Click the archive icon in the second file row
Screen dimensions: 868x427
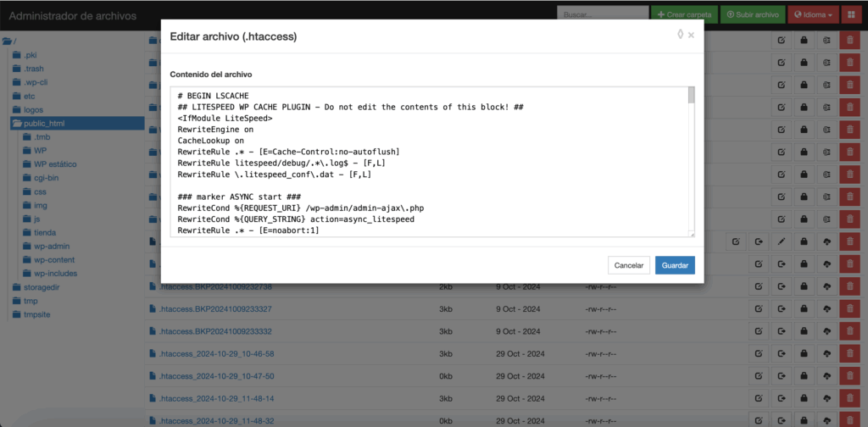coord(826,64)
